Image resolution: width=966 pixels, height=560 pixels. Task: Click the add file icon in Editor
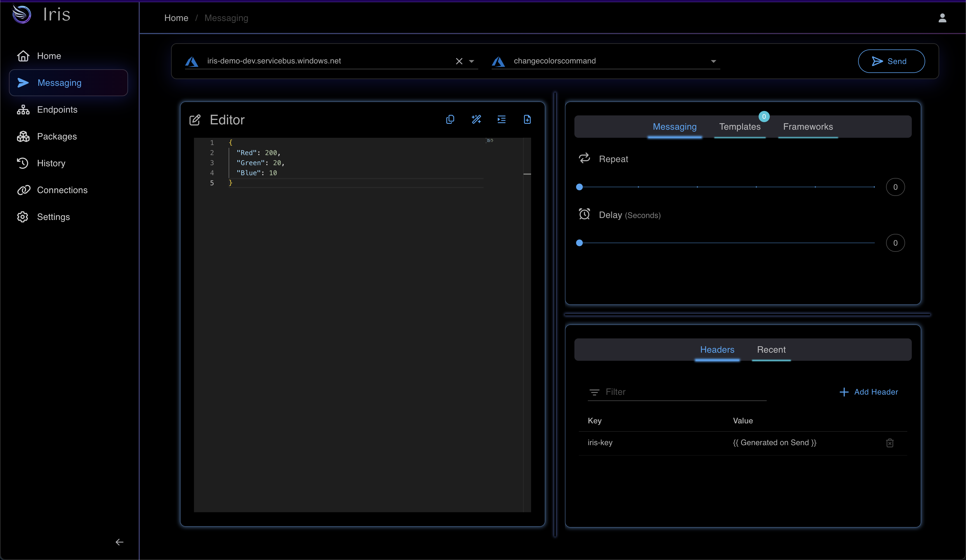click(x=527, y=120)
